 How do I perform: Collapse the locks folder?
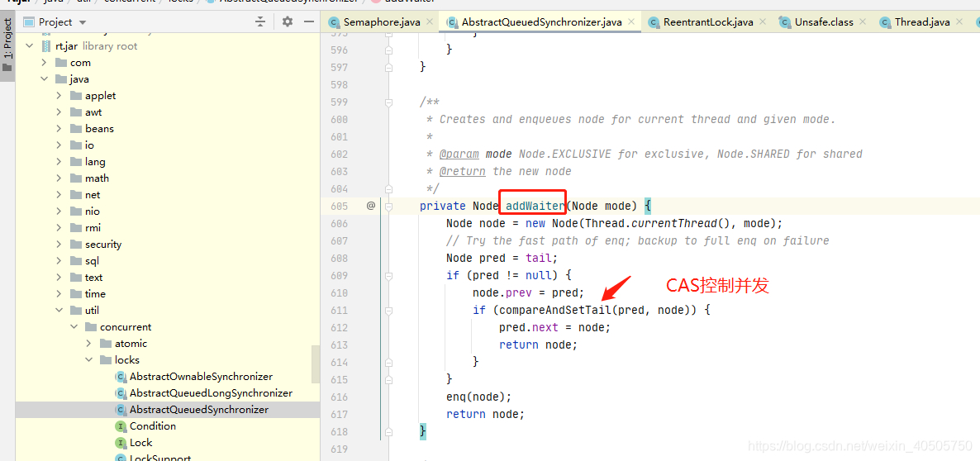click(x=88, y=360)
